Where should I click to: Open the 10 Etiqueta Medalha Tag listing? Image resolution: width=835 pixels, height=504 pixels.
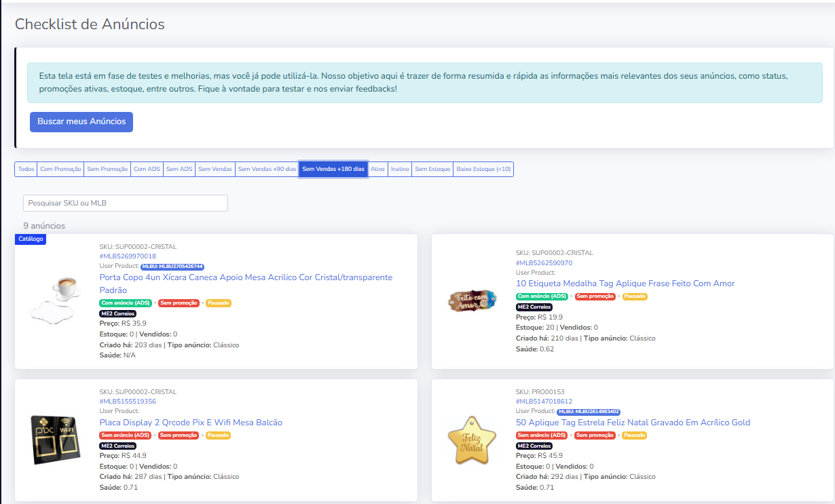pyautogui.click(x=625, y=284)
